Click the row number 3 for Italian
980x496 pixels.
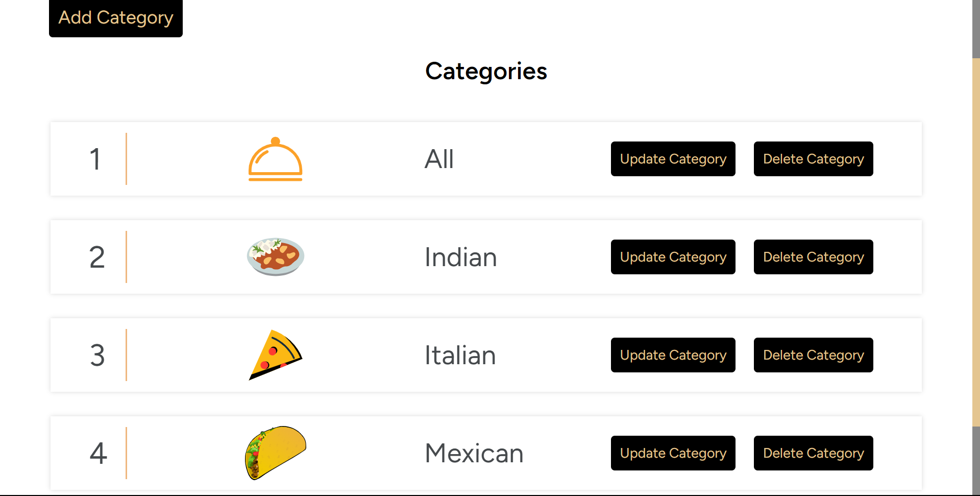point(97,355)
